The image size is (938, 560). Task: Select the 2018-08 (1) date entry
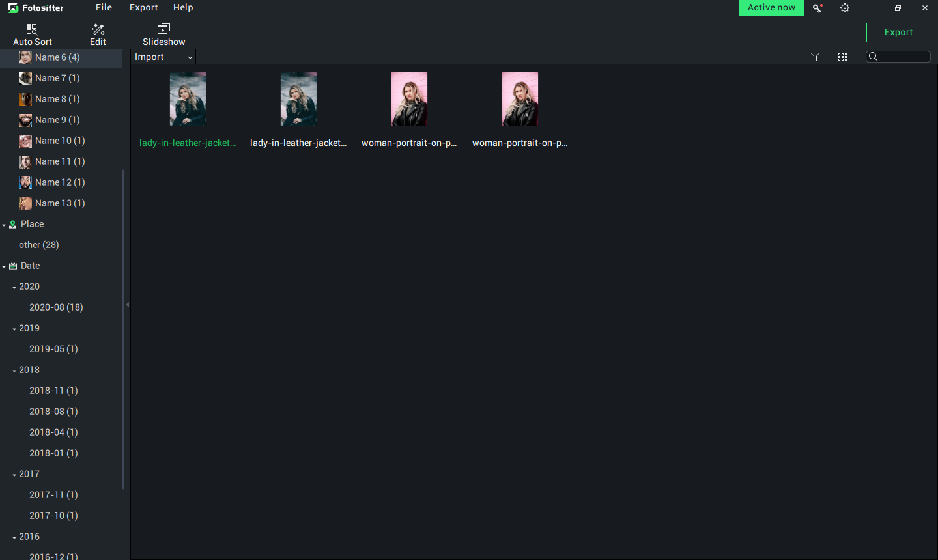click(x=53, y=412)
